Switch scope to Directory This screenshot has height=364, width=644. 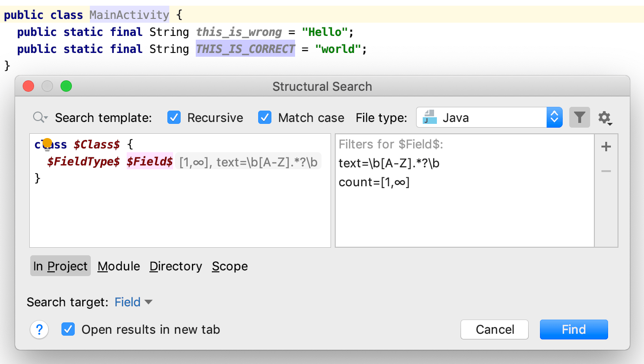176,266
